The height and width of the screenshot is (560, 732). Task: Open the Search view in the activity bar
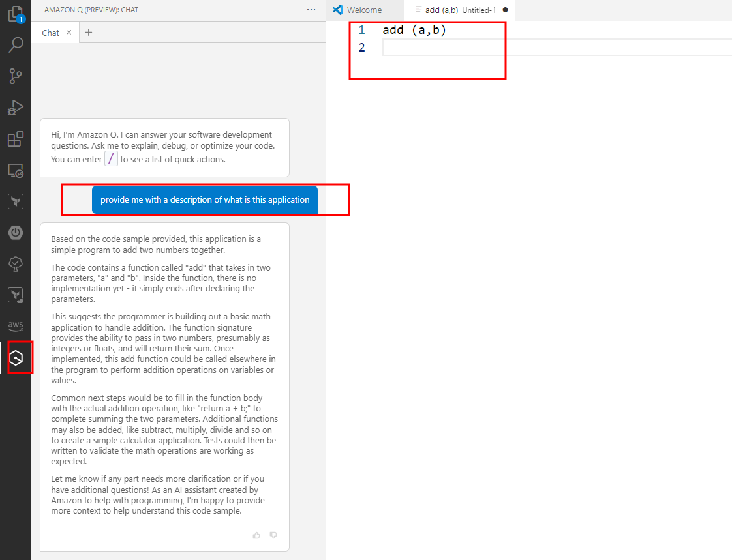[16, 45]
